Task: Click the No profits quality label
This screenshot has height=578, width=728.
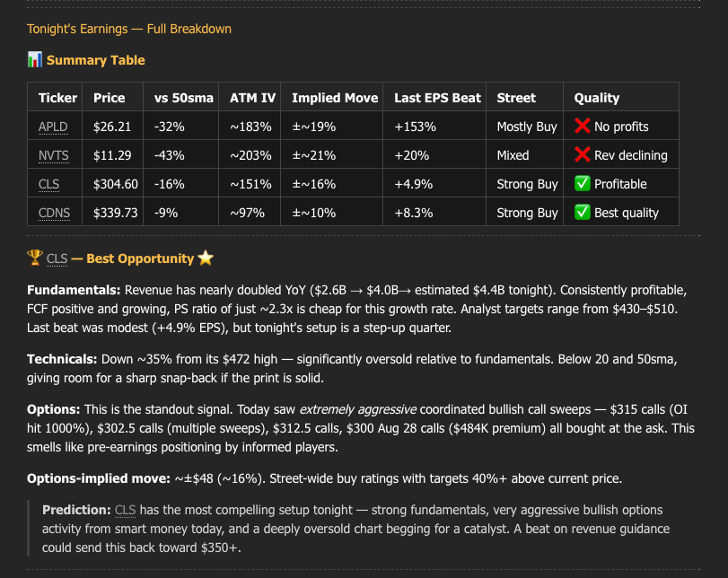Action: coord(621,127)
